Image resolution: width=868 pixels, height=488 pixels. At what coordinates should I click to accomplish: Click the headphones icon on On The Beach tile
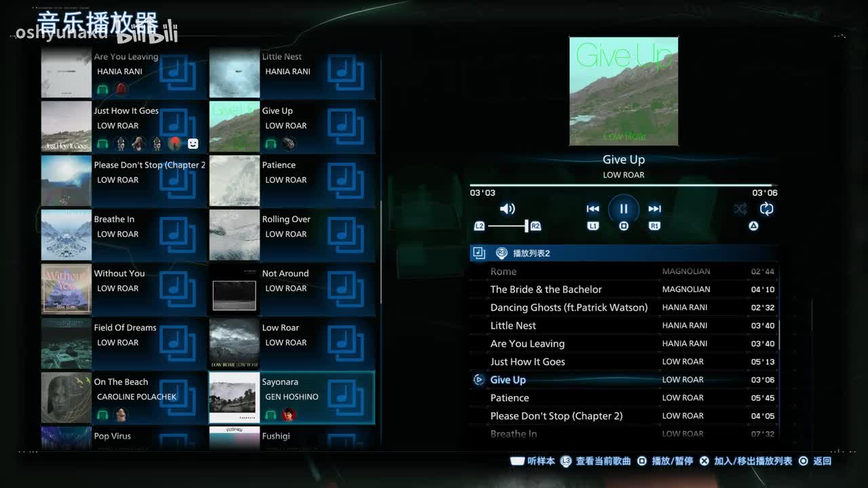point(102,414)
